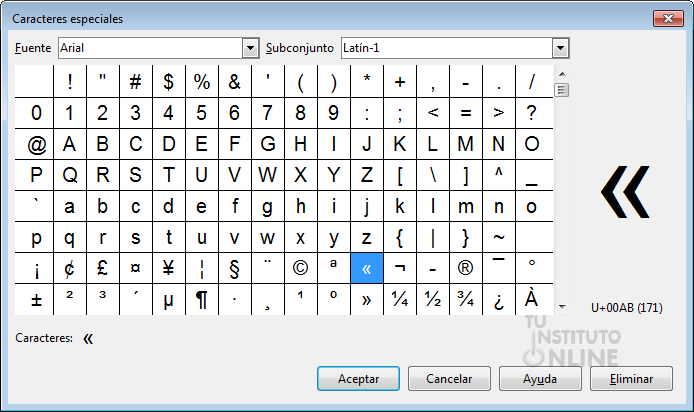The image size is (694, 412).
Task: Choose the inverted question mark
Action: pyautogui.click(x=498, y=300)
